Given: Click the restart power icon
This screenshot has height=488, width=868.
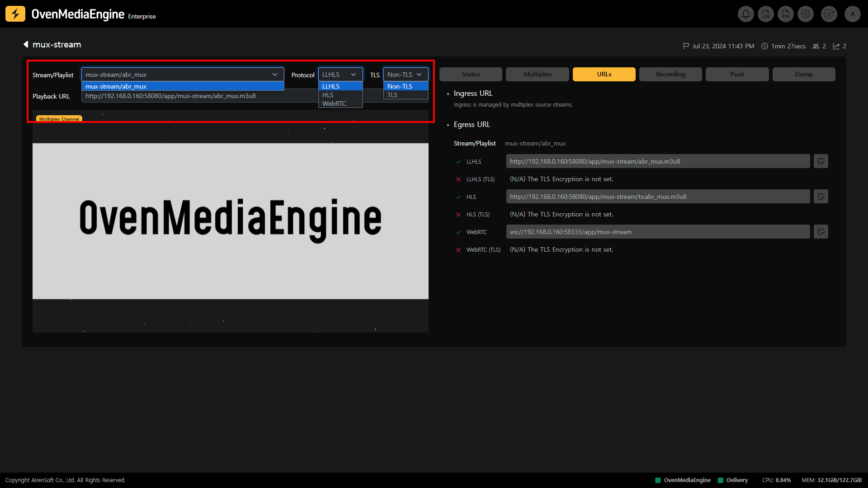Looking at the screenshot, I should (829, 14).
